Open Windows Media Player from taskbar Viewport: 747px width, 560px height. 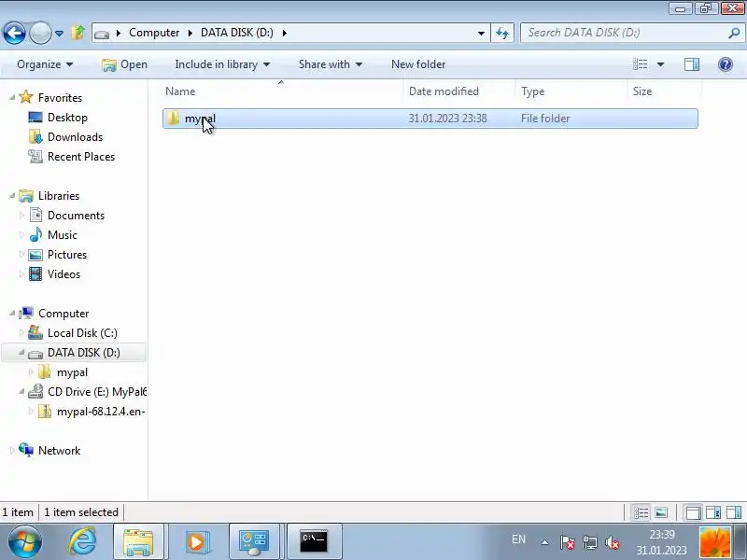click(x=196, y=542)
